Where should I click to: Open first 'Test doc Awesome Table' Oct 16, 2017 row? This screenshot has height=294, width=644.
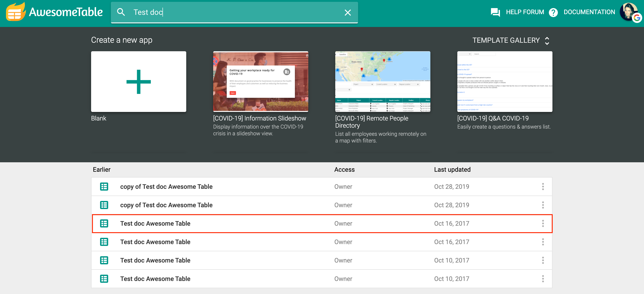click(322, 224)
